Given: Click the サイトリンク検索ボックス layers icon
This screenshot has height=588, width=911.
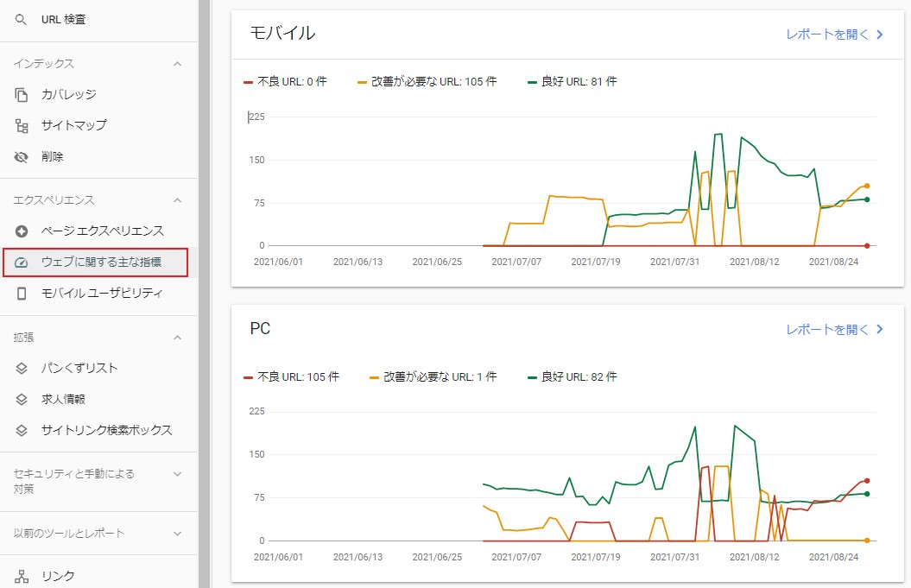Looking at the screenshot, I should (22, 431).
